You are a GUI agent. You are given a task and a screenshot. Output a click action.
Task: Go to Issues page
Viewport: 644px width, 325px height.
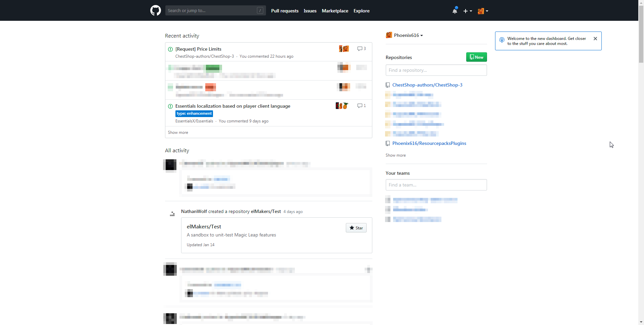pyautogui.click(x=310, y=11)
